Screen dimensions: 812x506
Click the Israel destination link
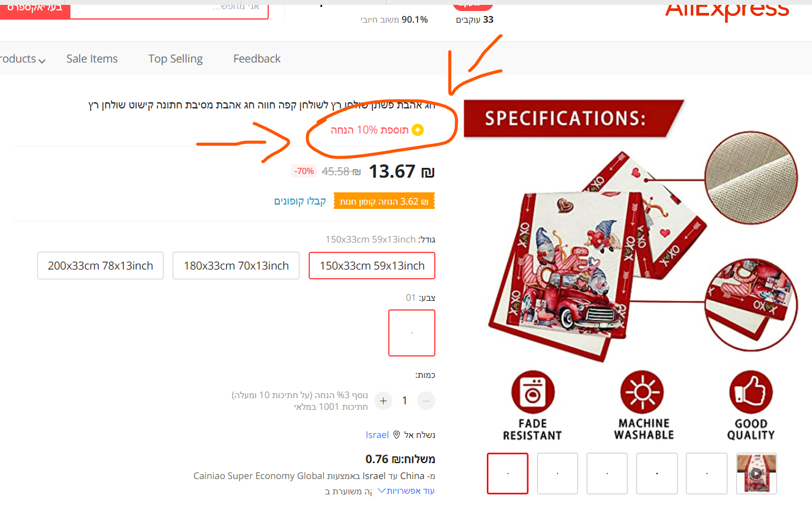click(x=377, y=434)
